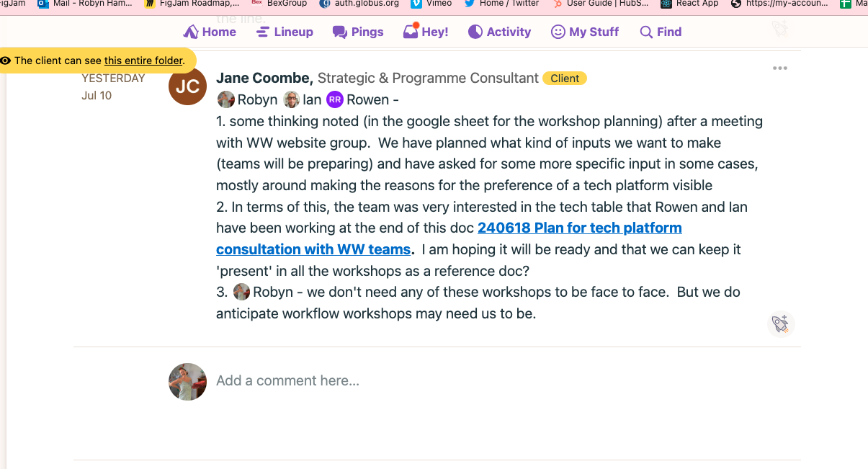Click the "this entire folder" link
Image resolution: width=868 pixels, height=469 pixels.
(143, 61)
